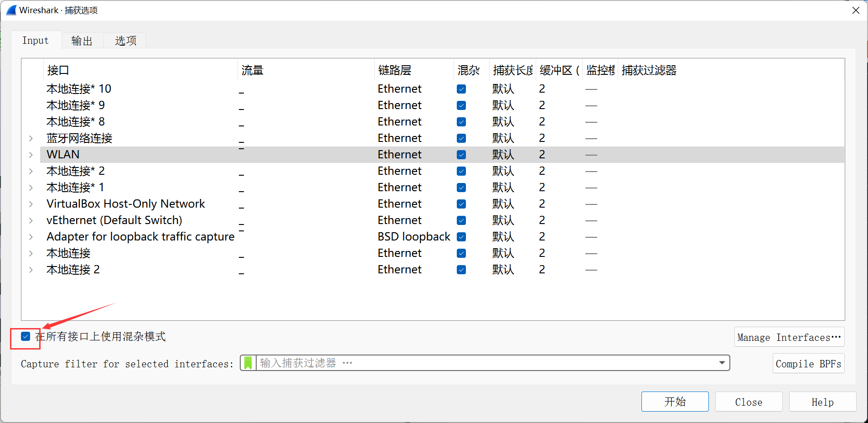Image resolution: width=868 pixels, height=423 pixels.
Task: Click the 捕获长度 column header
Action: click(512, 70)
